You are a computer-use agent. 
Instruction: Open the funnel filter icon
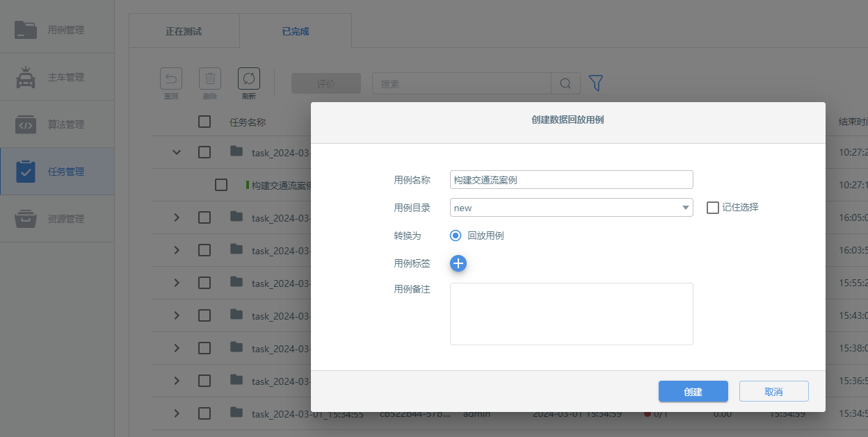595,83
